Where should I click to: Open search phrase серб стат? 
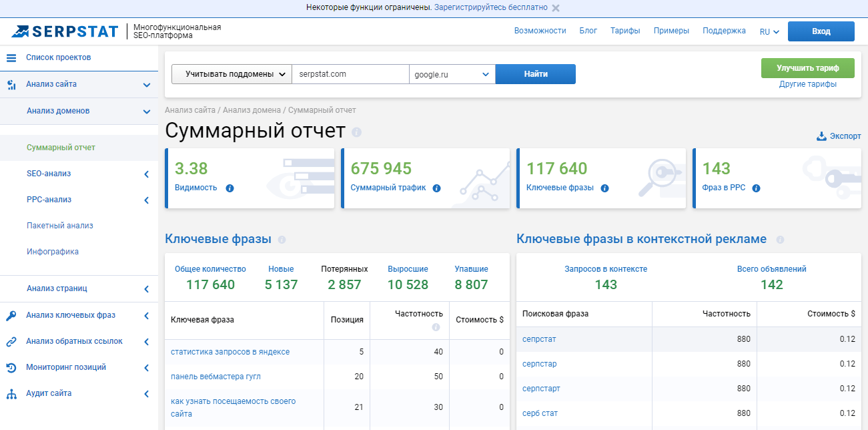[540, 413]
